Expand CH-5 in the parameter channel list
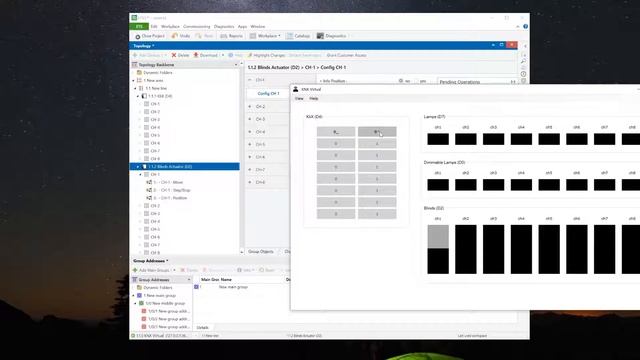Image resolution: width=640 pixels, height=360 pixels. (250, 144)
